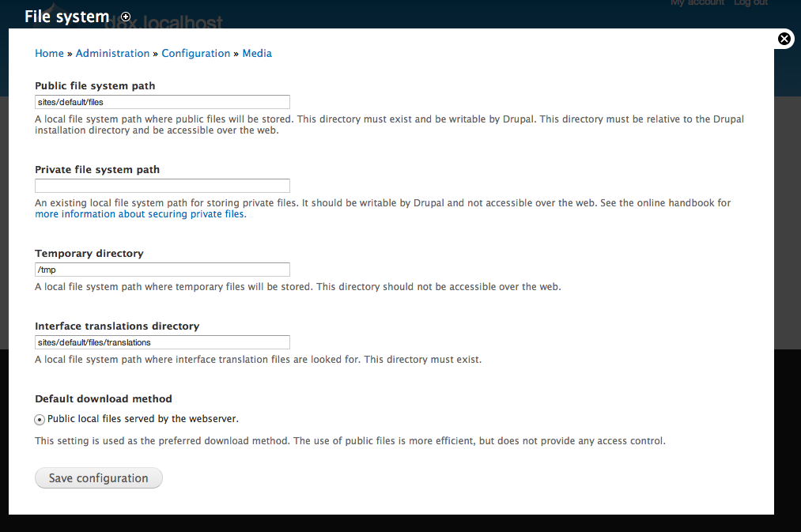Focus the Public file system path field

click(162, 102)
